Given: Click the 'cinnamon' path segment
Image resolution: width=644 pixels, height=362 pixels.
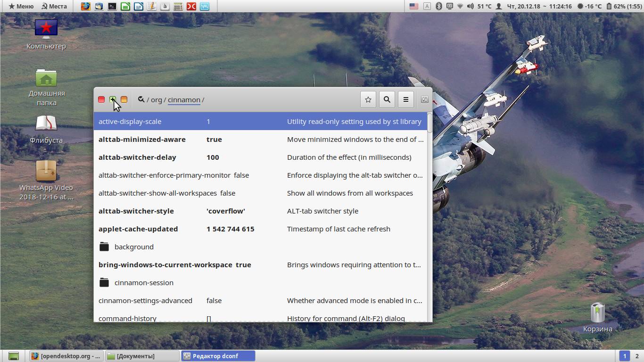Looking at the screenshot, I should point(184,100).
